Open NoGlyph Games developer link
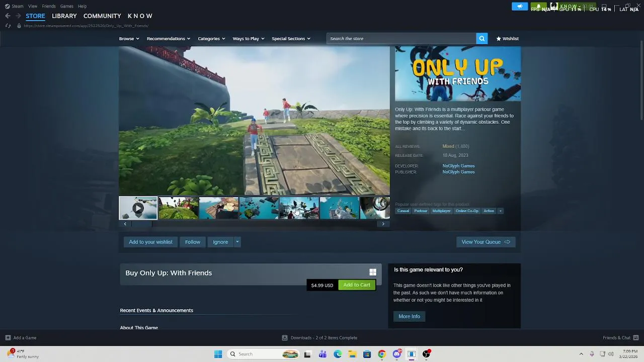Image resolution: width=644 pixels, height=362 pixels. (x=458, y=166)
